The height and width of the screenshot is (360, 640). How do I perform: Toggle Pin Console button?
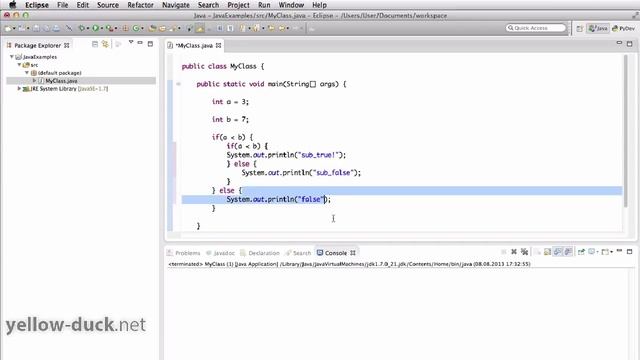(x=581, y=252)
